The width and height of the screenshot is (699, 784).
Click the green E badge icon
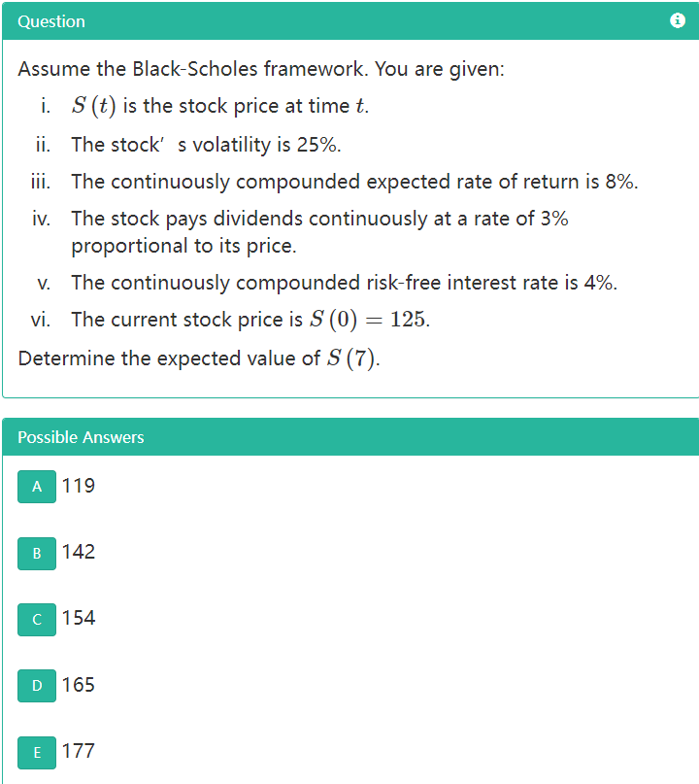coord(36,752)
